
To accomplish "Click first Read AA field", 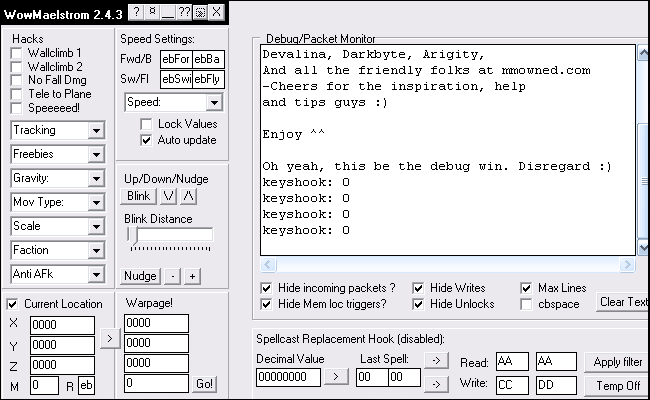I will [512, 361].
